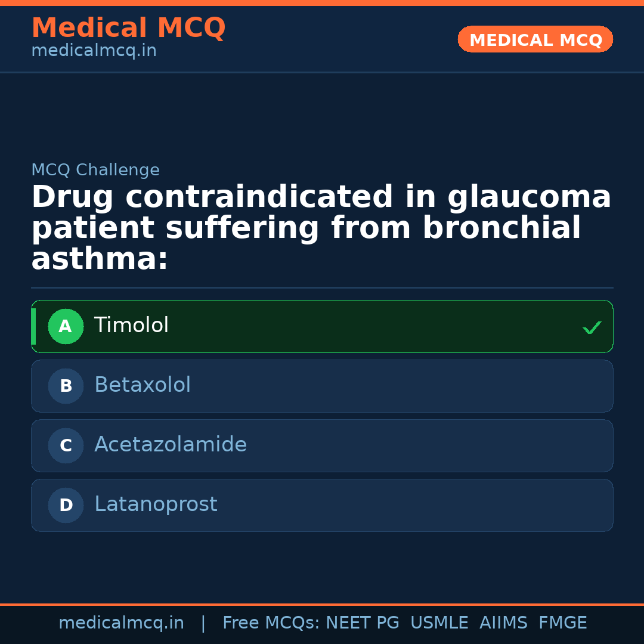The image size is (644, 644).
Task: Click the D option letter circle
Action: [66, 505]
